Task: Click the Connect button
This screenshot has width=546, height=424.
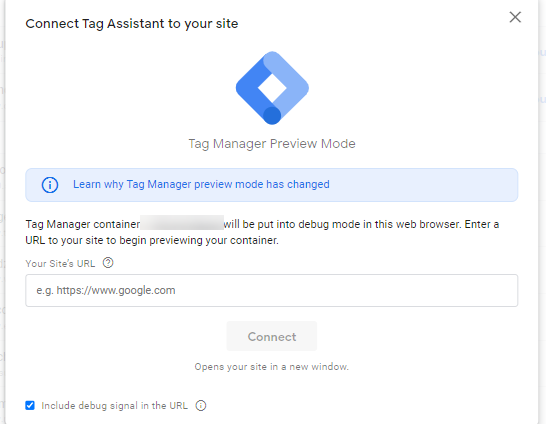Action: 272,336
